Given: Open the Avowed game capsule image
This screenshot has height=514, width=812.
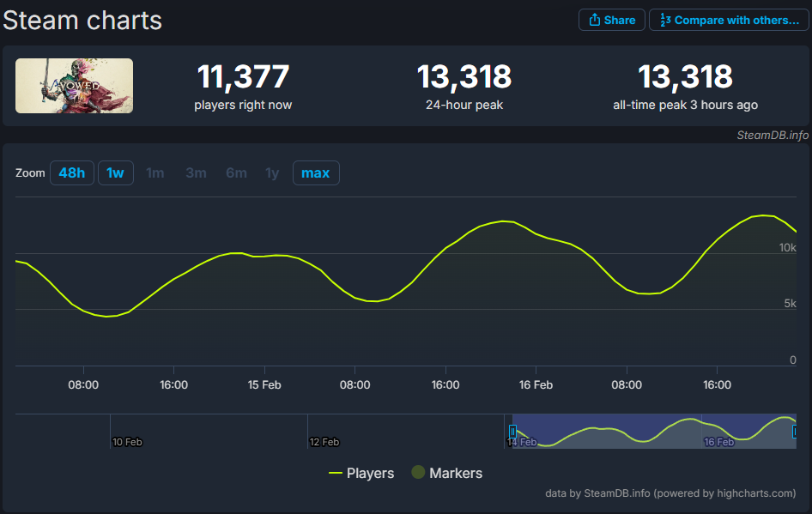Looking at the screenshot, I should coord(74,86).
